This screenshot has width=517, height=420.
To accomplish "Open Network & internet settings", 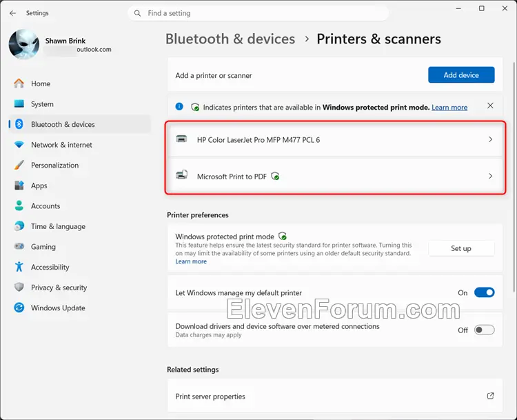I will (x=79, y=145).
